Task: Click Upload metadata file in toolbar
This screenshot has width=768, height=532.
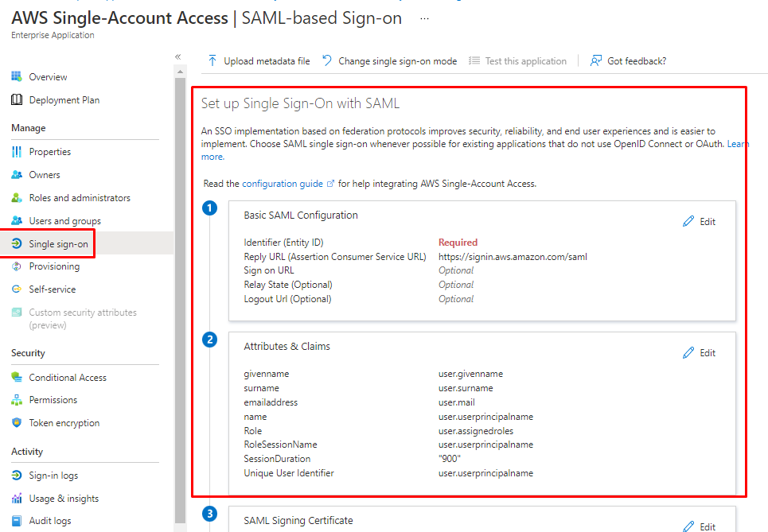Action: point(259,61)
